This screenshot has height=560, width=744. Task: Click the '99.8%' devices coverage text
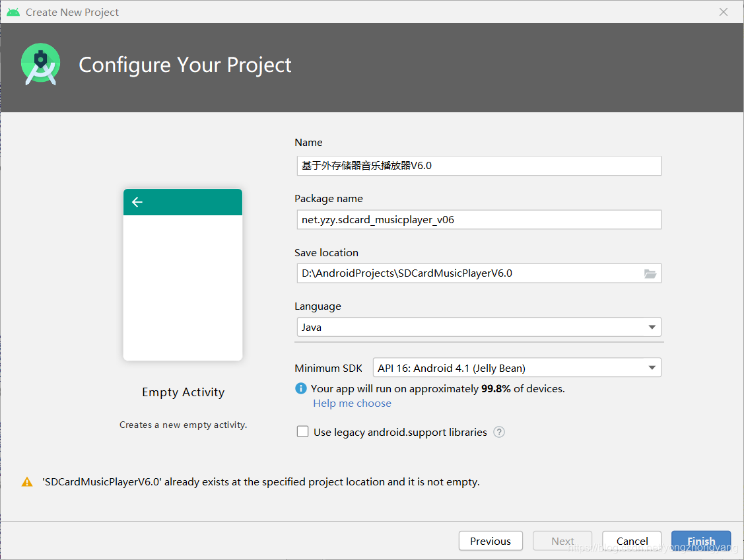click(496, 389)
